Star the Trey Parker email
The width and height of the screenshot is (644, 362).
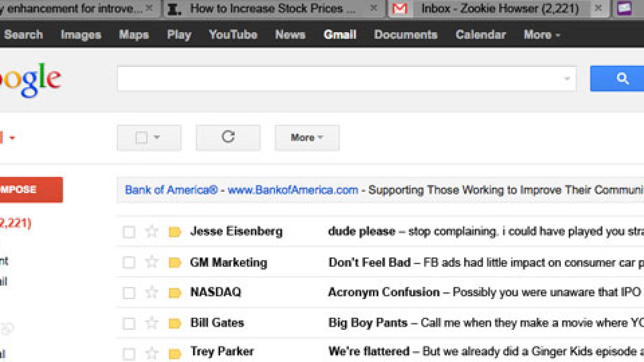tap(152, 353)
